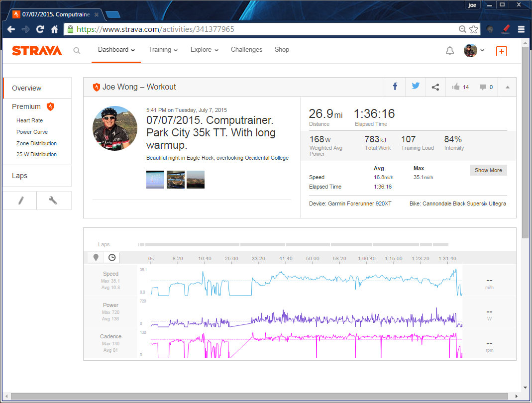Screen dimensions: 532x403
Task: Share the workout on Twitter
Action: click(416, 87)
